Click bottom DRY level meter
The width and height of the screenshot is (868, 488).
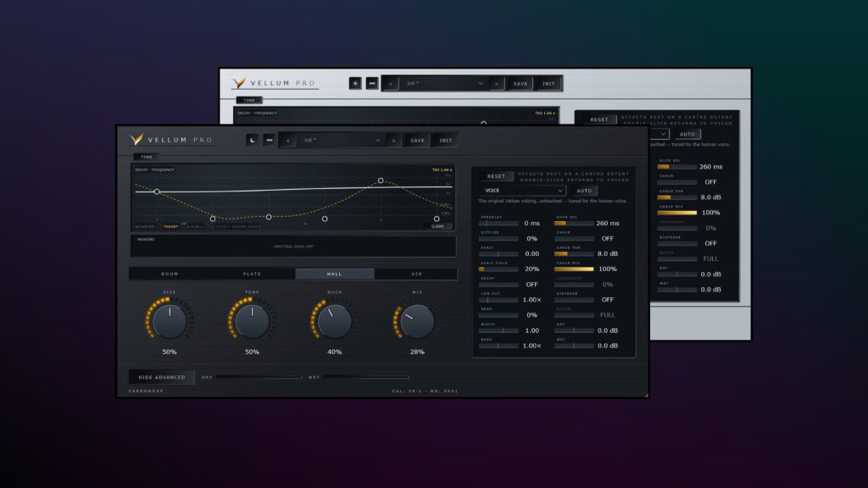259,377
